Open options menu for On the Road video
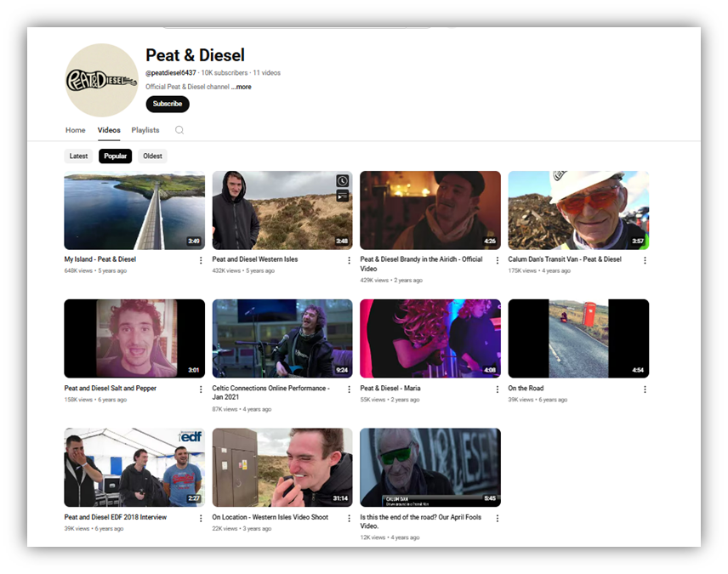Screen dimensions: 728x574 pos(645,389)
